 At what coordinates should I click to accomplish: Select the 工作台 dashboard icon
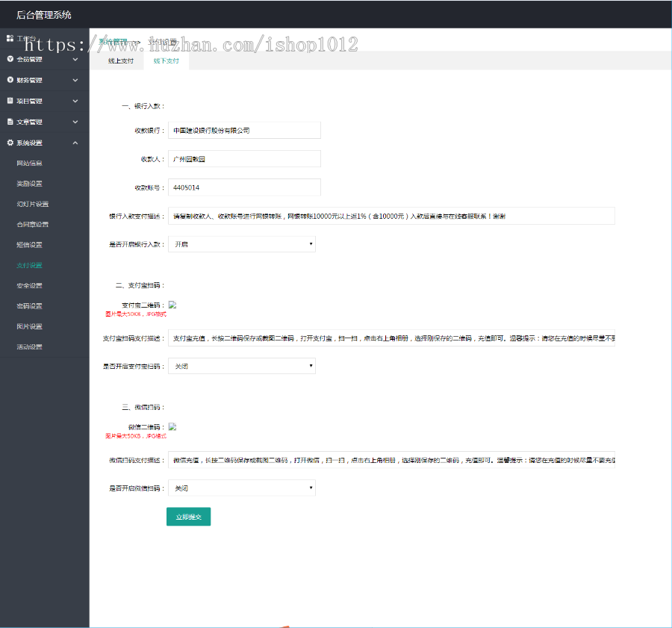[x=9, y=38]
